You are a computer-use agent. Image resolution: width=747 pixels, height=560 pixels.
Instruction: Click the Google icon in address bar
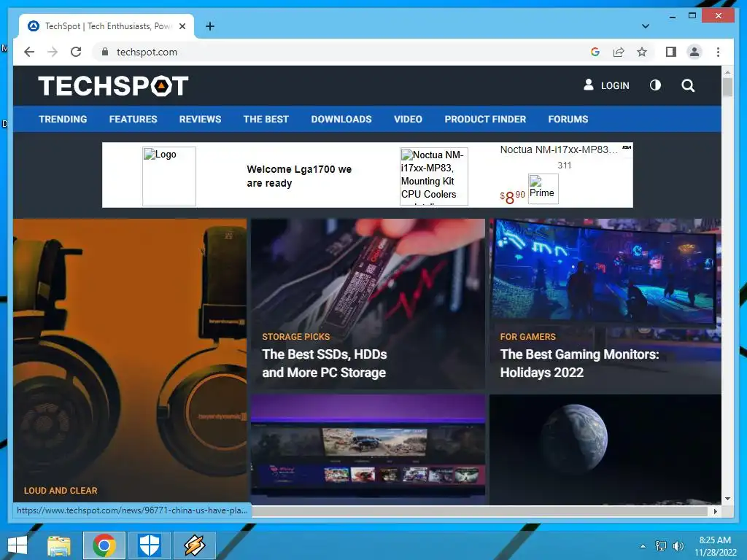pos(595,52)
